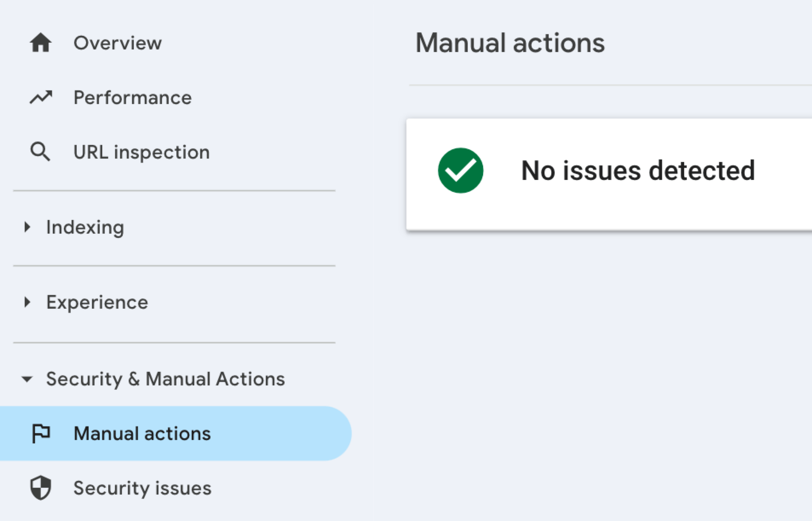Click the Security issues shield icon
Screen dimensions: 812x521
pyautogui.click(x=41, y=489)
